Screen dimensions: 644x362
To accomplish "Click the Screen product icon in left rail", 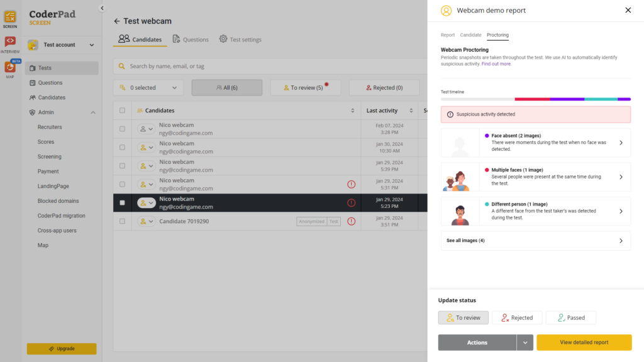I will 10,17.
